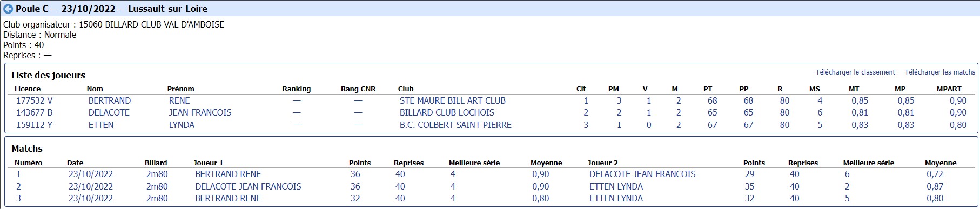Select licence 143677 B
Viewport: 980px width, 209px height.
pos(35,112)
